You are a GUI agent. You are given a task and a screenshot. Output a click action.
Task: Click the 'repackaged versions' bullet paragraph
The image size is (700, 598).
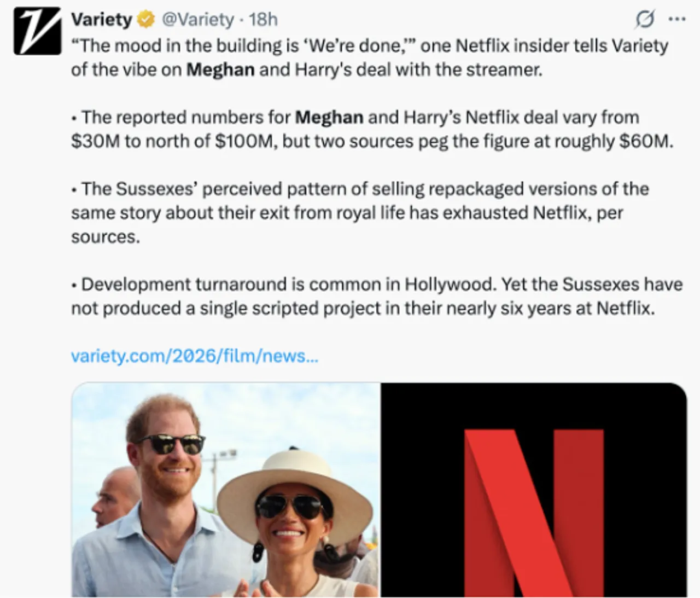360,212
